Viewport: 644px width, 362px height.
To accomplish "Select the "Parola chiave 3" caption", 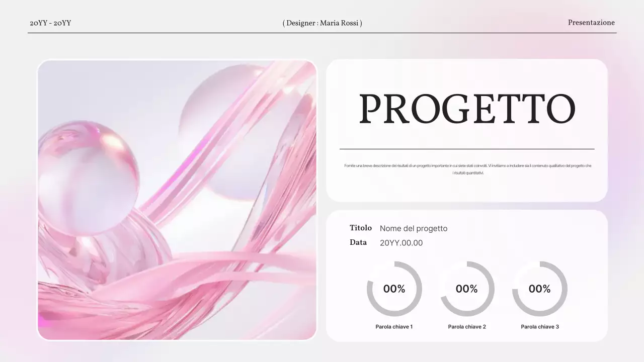I will (x=540, y=327).
